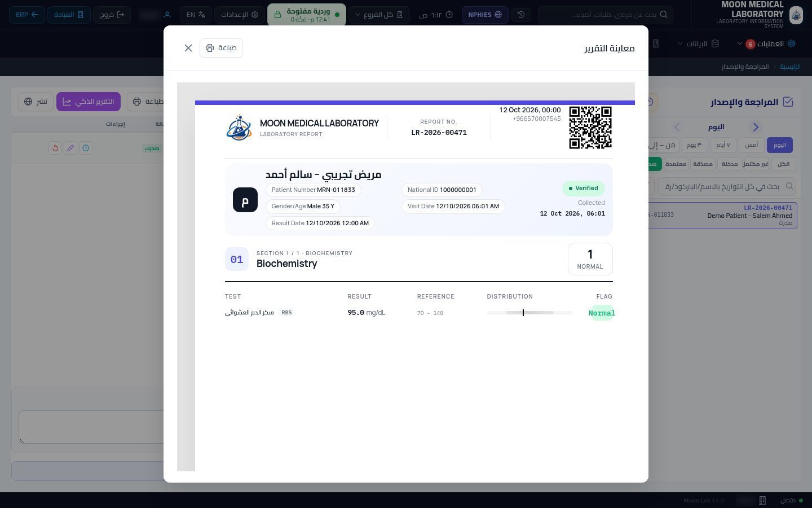This screenshot has height=508, width=812.
Task: Click the ERP back arrow button
Action: point(27,15)
